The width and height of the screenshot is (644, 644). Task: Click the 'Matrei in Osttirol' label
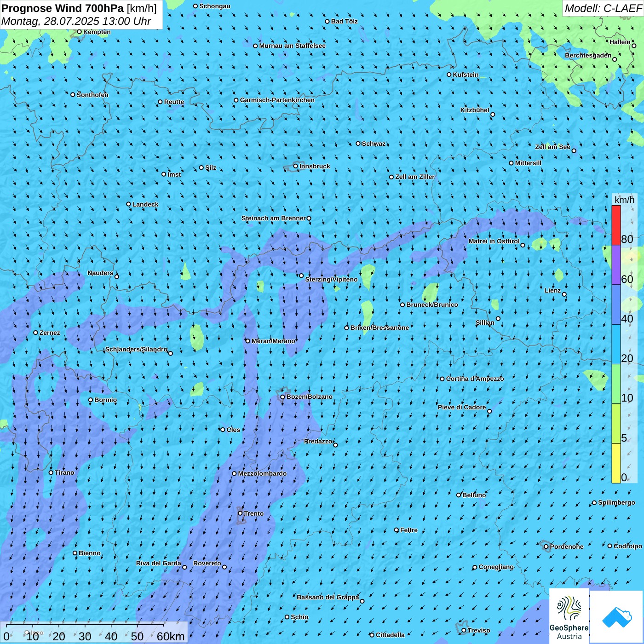click(494, 241)
